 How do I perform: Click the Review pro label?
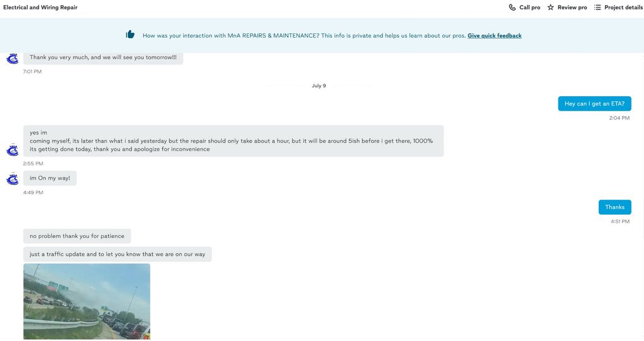pyautogui.click(x=572, y=8)
